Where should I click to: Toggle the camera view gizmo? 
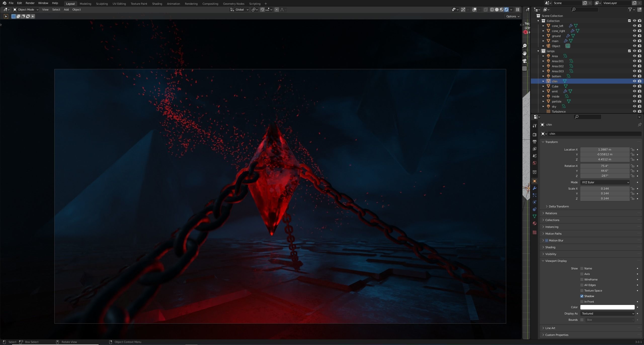525,61
